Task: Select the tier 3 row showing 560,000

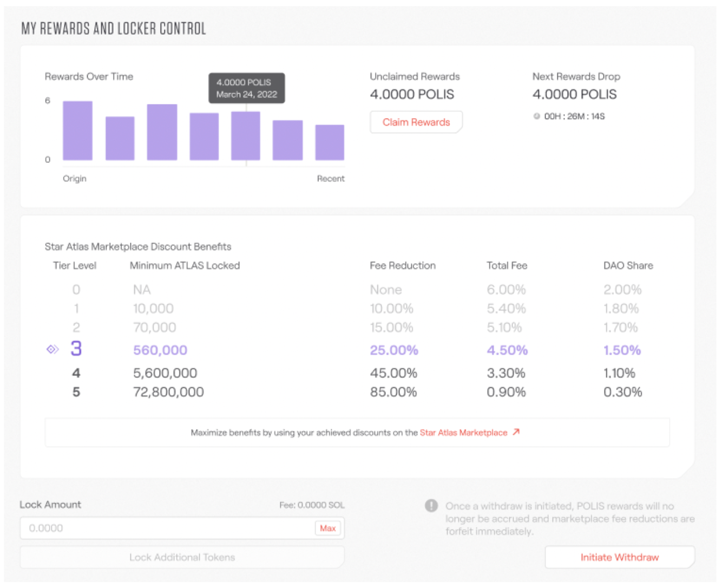Action: tap(160, 350)
